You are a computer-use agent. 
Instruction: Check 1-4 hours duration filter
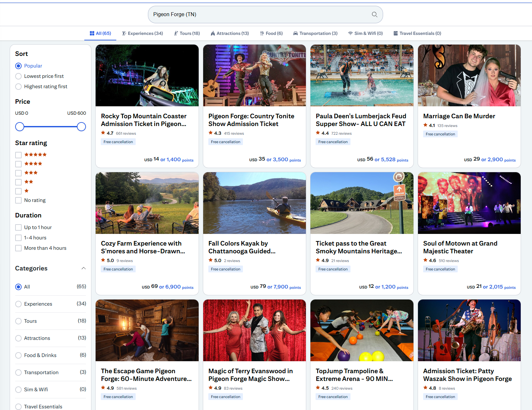(18, 238)
